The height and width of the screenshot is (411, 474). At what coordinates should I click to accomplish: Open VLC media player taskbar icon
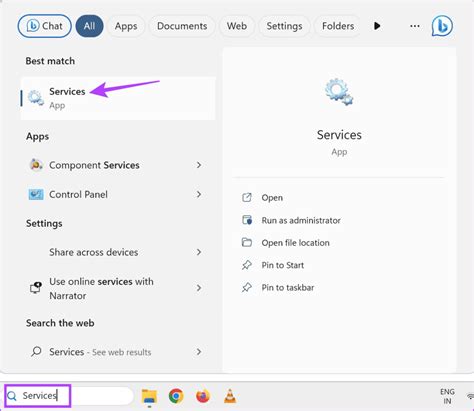pyautogui.click(x=230, y=396)
